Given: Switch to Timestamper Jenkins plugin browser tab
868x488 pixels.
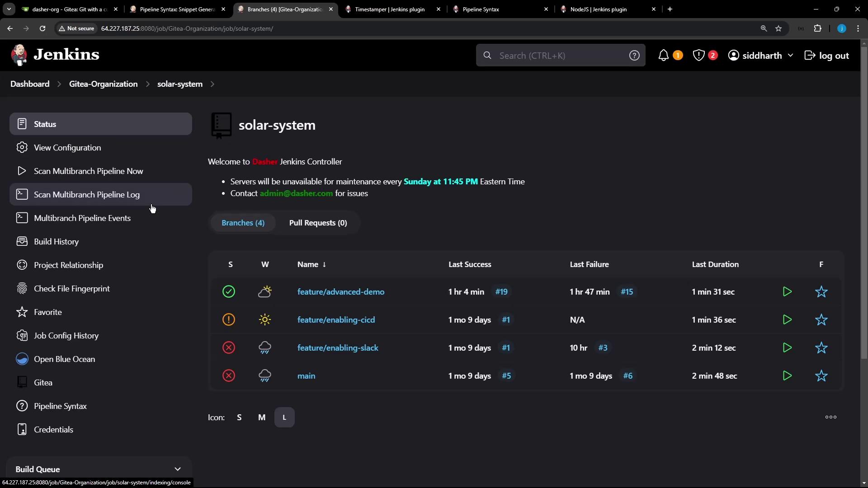Looking at the screenshot, I should [x=390, y=9].
